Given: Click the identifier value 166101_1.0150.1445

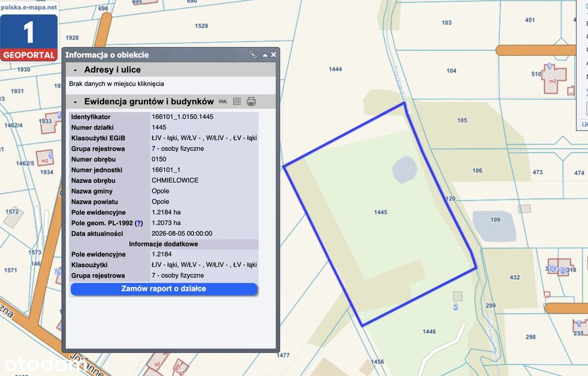Looking at the screenshot, I should click(x=182, y=117).
